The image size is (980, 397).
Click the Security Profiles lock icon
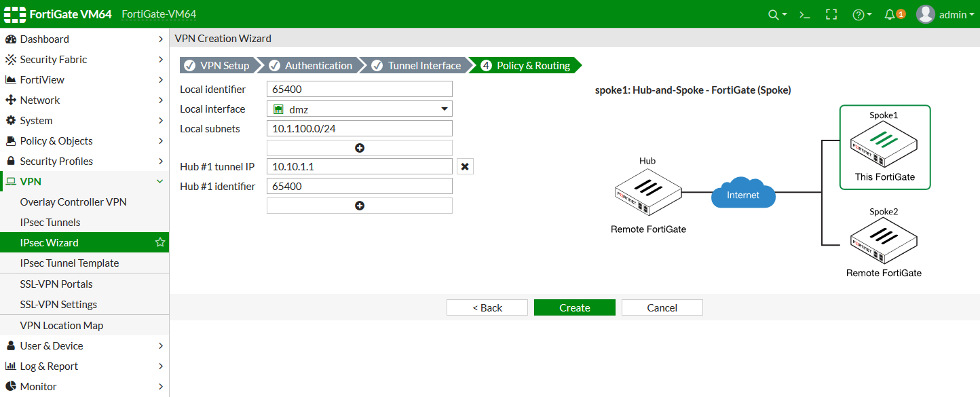click(11, 162)
